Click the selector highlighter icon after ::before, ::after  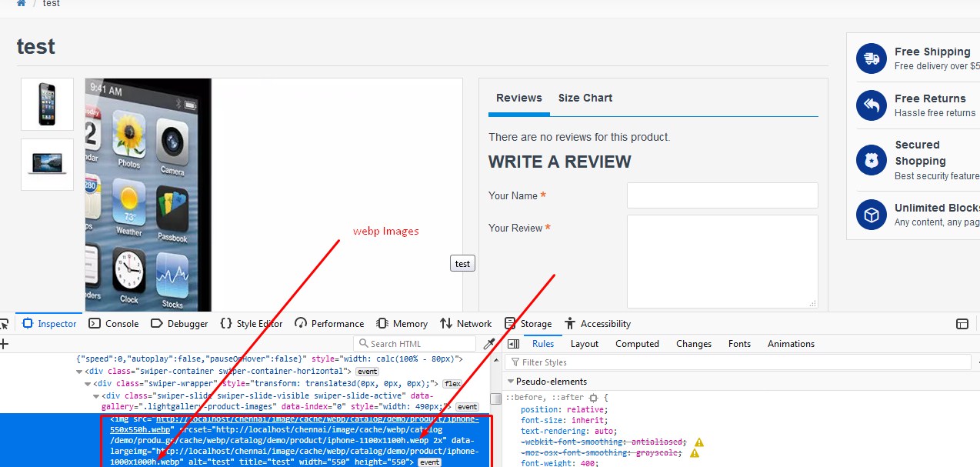(x=593, y=398)
